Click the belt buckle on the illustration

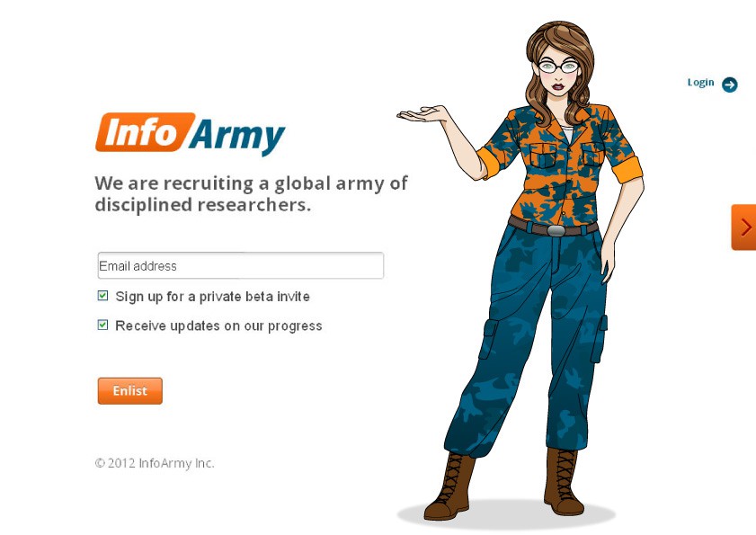[x=556, y=230]
